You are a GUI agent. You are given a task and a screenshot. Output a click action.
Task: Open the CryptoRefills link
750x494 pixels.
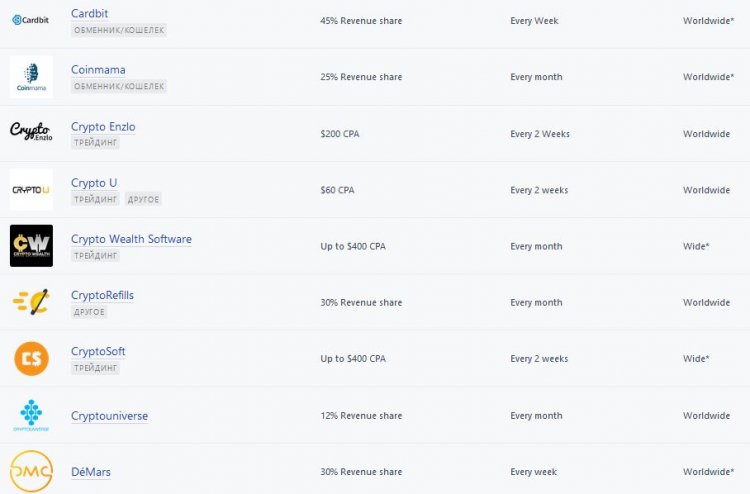[x=102, y=295]
